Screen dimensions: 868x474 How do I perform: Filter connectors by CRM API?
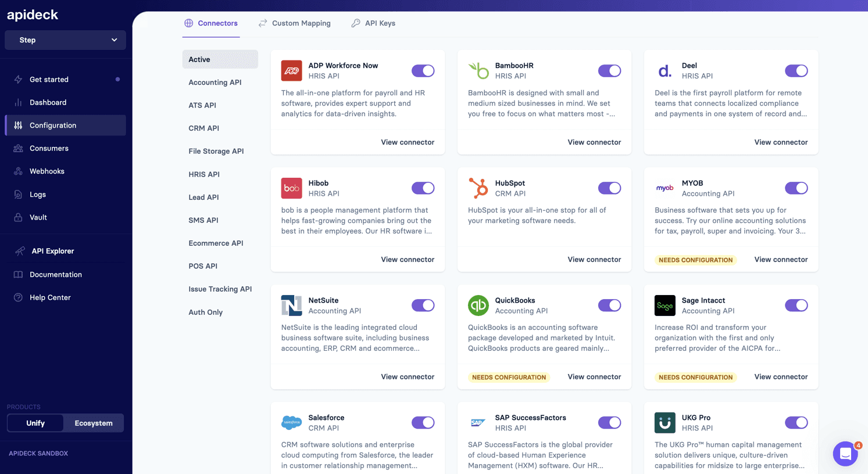204,128
